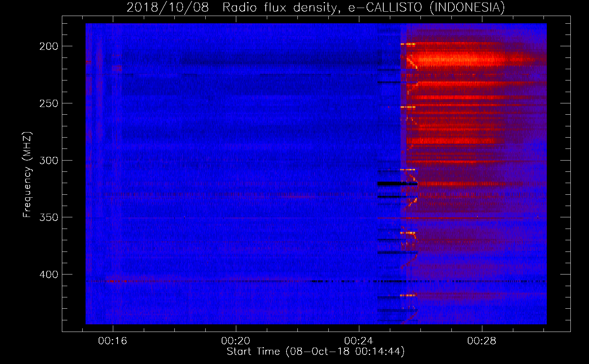Click the plot title text "2018/10/08 Radio flux density, e-CALLISTO (INDONESIA)"
Screen dimensions: 589x364
[x=316, y=7]
